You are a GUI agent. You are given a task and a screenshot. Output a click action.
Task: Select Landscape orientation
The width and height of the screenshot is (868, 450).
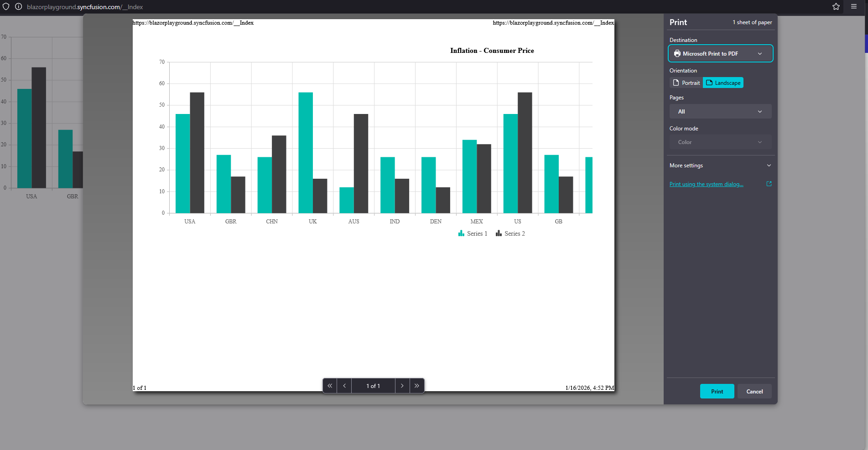point(723,83)
